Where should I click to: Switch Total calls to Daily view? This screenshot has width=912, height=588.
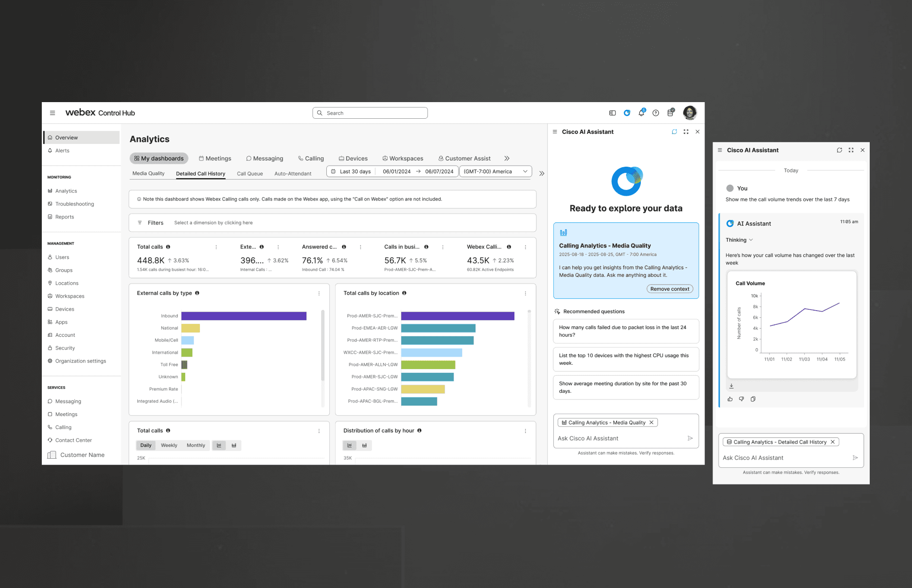pos(146,446)
